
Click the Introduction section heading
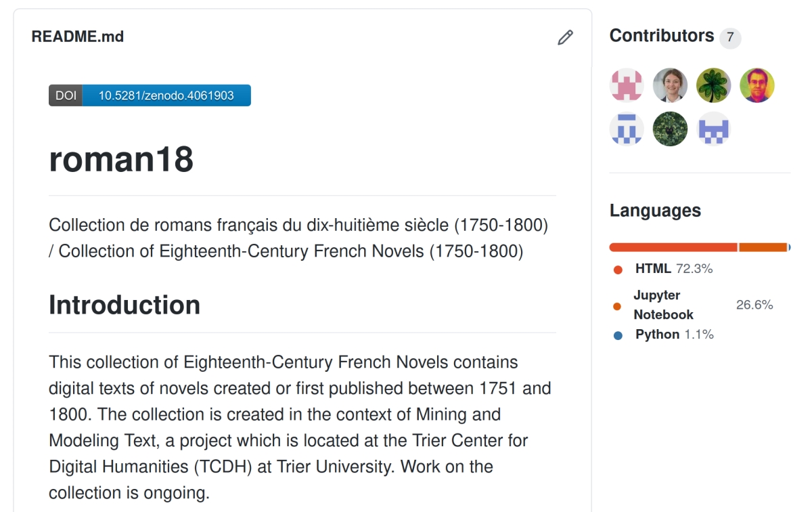[125, 305]
